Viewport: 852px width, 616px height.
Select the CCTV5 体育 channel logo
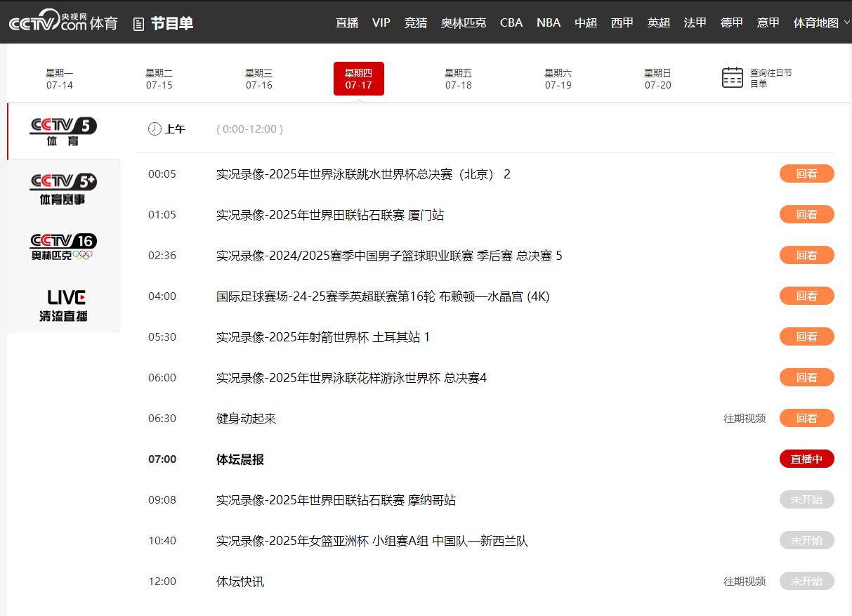[63, 131]
